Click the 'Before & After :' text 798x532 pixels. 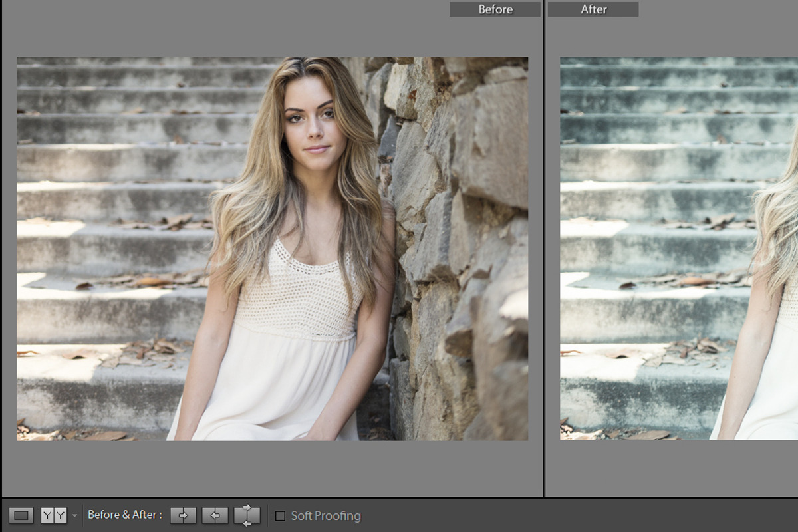pos(125,515)
